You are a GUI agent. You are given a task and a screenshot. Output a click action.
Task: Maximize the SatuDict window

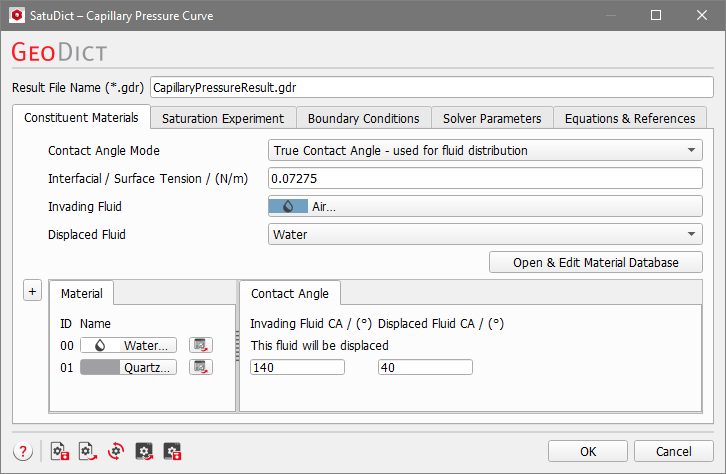[x=656, y=15]
